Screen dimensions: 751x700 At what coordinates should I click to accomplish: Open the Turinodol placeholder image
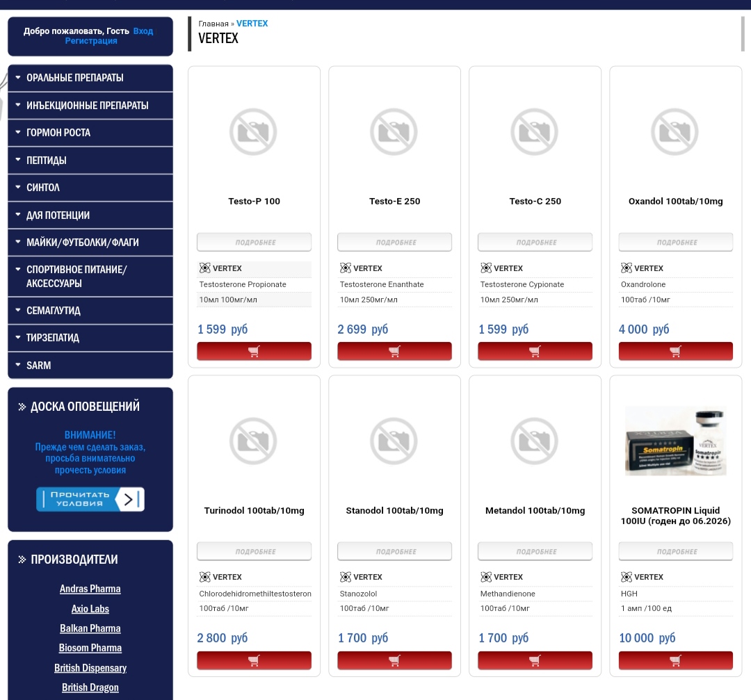(253, 441)
